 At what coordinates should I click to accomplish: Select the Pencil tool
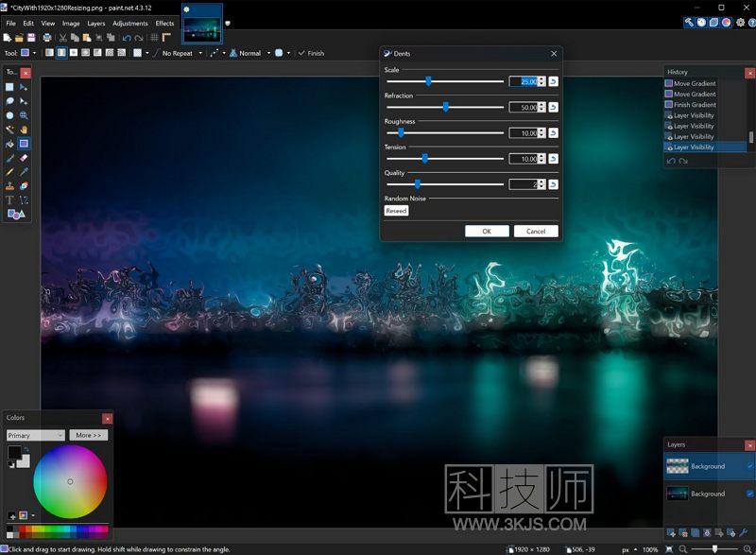point(9,172)
